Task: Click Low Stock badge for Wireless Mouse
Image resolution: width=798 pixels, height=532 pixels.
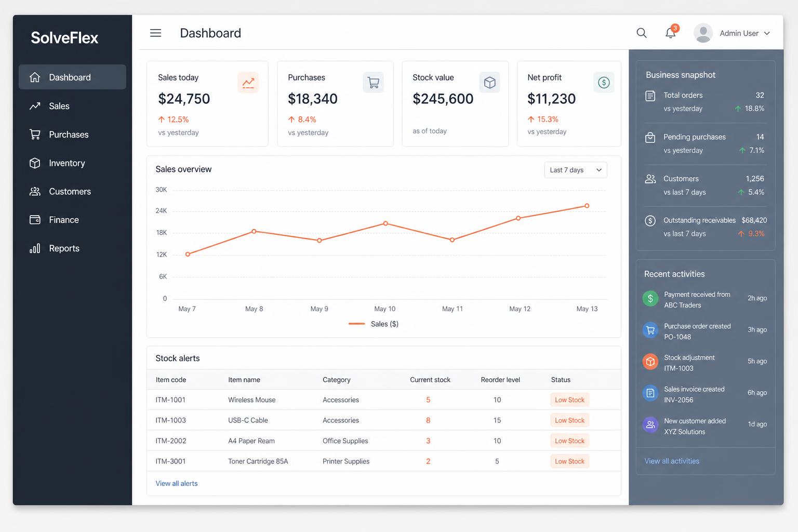Action: [x=569, y=400]
